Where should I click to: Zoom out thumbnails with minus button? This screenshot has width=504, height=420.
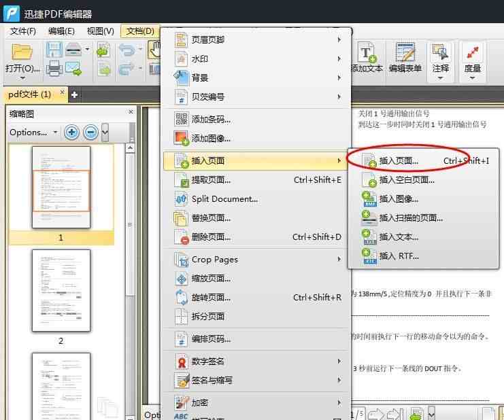click(x=91, y=132)
